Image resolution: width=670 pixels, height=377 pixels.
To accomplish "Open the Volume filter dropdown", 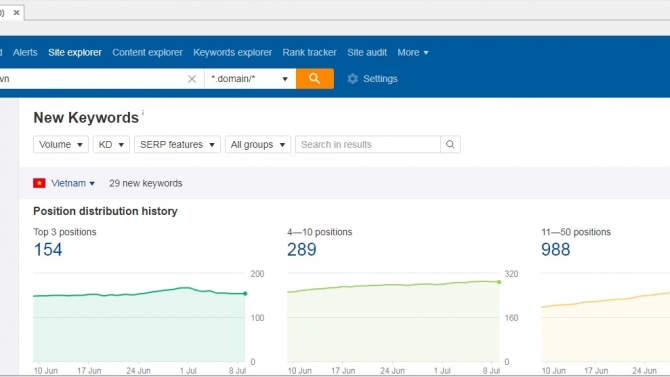I will coord(61,144).
